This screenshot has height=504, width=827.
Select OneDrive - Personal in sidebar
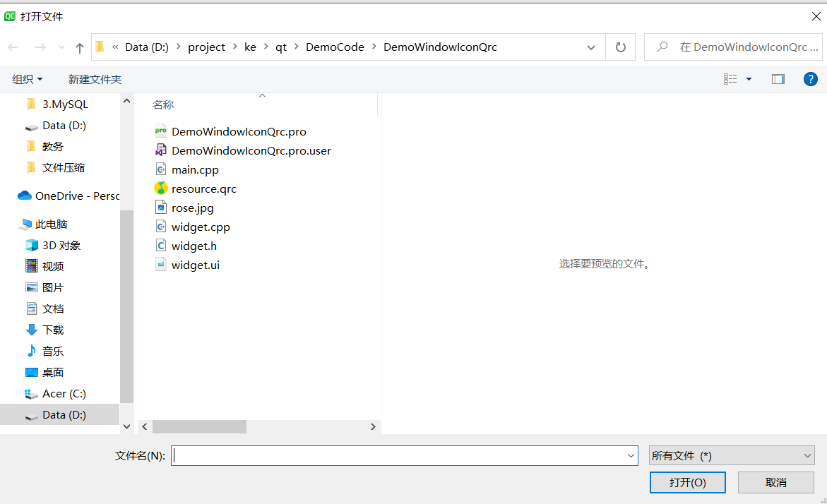click(x=77, y=196)
